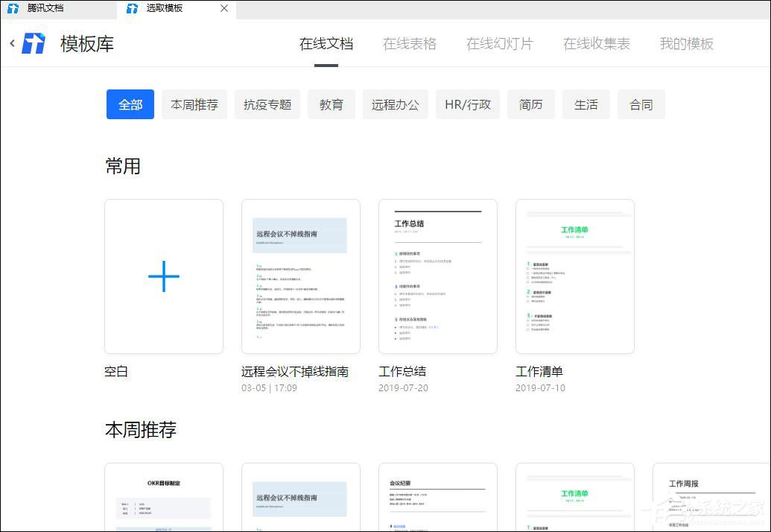Select the 简历 template category
This screenshot has height=532, width=771.
[x=530, y=104]
